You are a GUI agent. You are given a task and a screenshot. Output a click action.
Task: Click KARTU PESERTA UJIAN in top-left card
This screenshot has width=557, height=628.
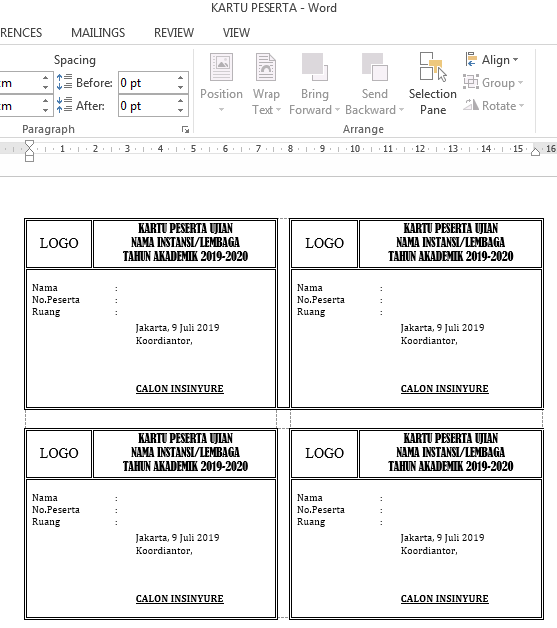pyautogui.click(x=185, y=229)
